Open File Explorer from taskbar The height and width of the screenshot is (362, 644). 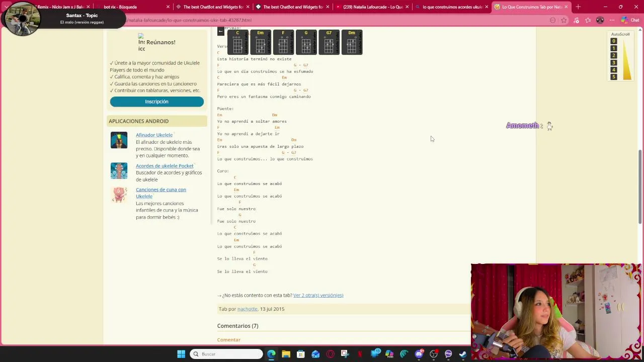coord(286,354)
